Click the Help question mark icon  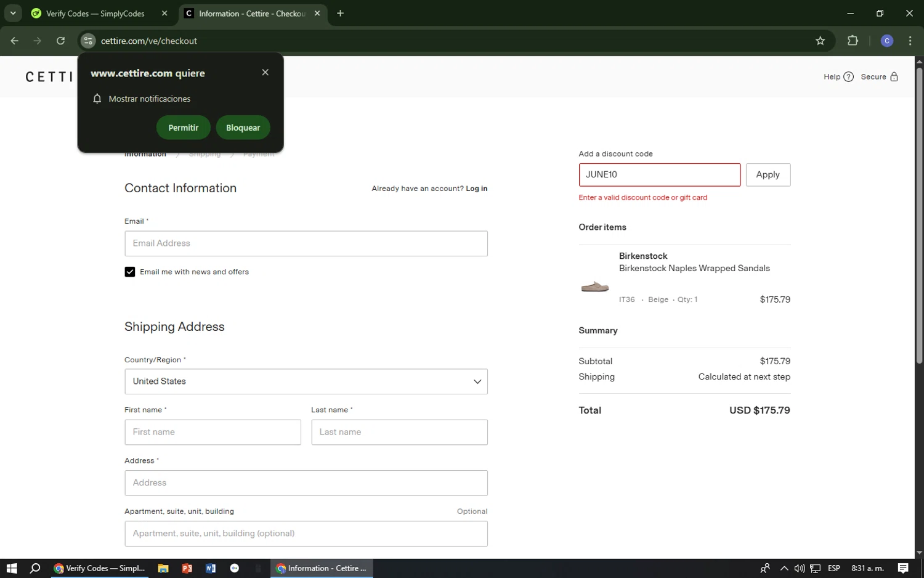click(848, 77)
